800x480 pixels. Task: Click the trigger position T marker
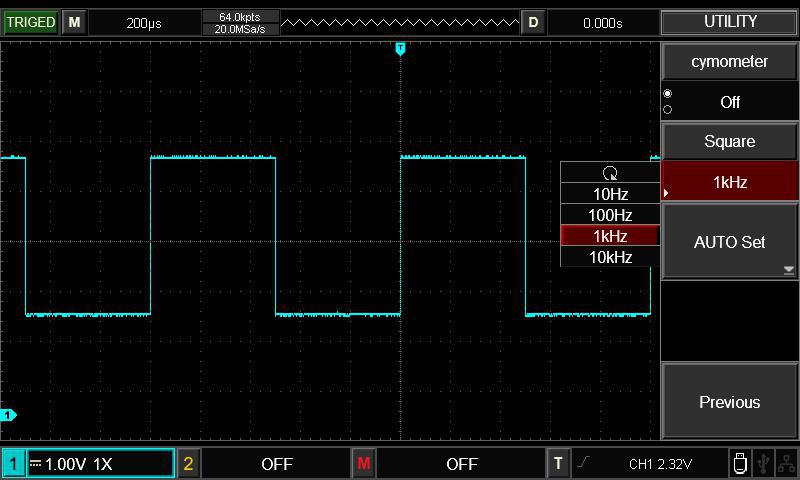400,48
